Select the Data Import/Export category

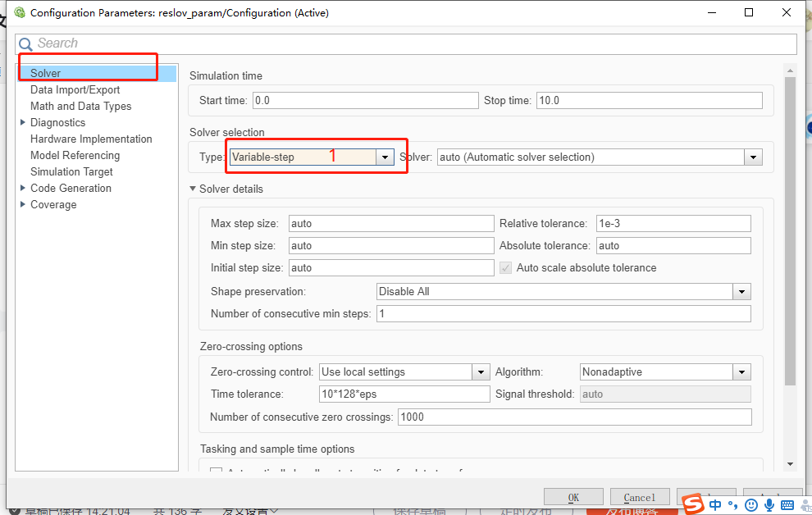[x=74, y=89]
